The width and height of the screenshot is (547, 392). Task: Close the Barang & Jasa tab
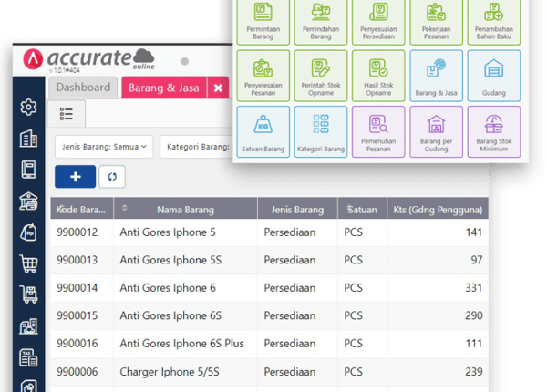click(218, 88)
